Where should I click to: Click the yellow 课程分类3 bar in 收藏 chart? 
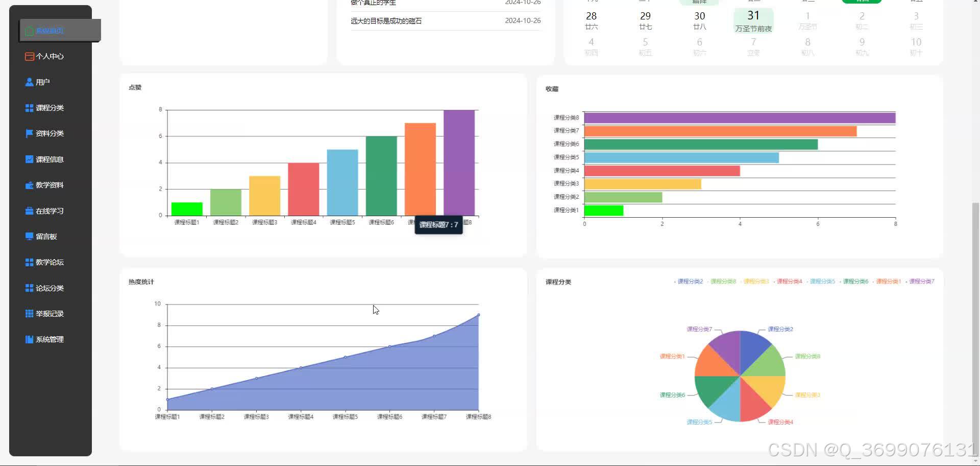pos(643,184)
